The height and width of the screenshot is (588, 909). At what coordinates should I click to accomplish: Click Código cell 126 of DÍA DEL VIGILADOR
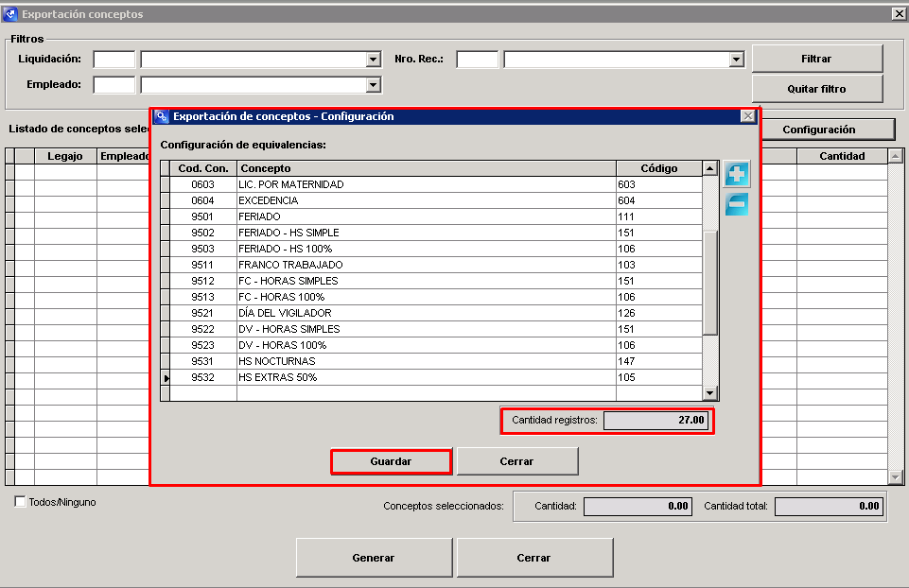click(x=659, y=313)
